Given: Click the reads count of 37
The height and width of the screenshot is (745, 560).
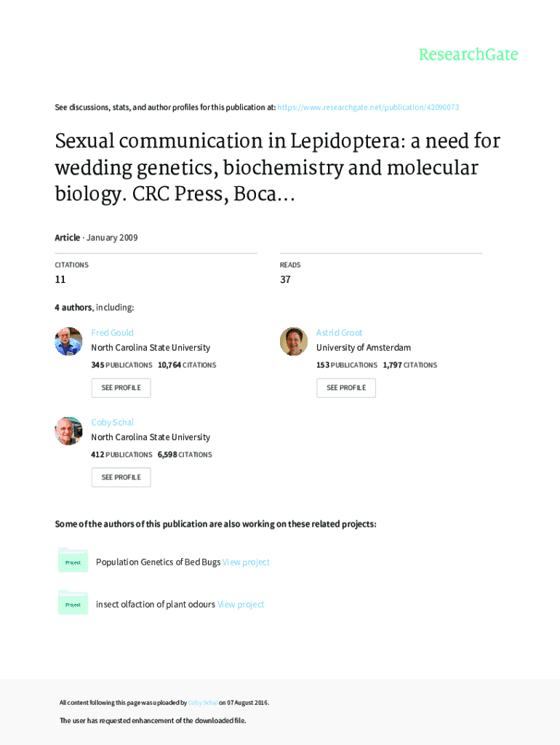Looking at the screenshot, I should [285, 279].
